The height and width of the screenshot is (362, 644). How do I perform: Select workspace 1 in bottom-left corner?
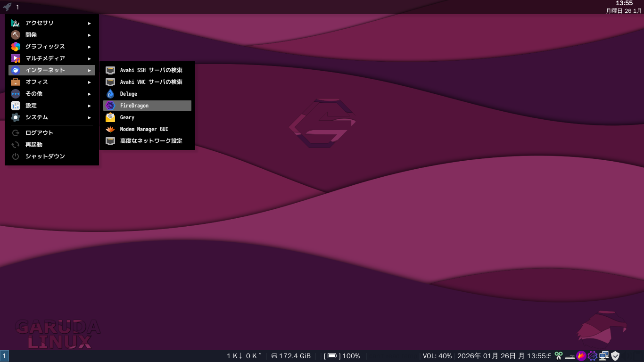(4, 356)
